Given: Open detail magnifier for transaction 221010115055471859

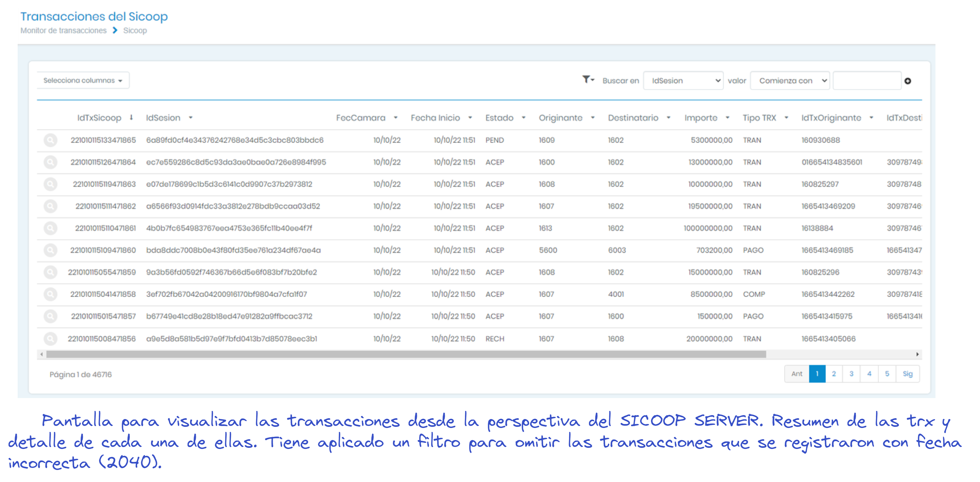Looking at the screenshot, I should coord(50,273).
